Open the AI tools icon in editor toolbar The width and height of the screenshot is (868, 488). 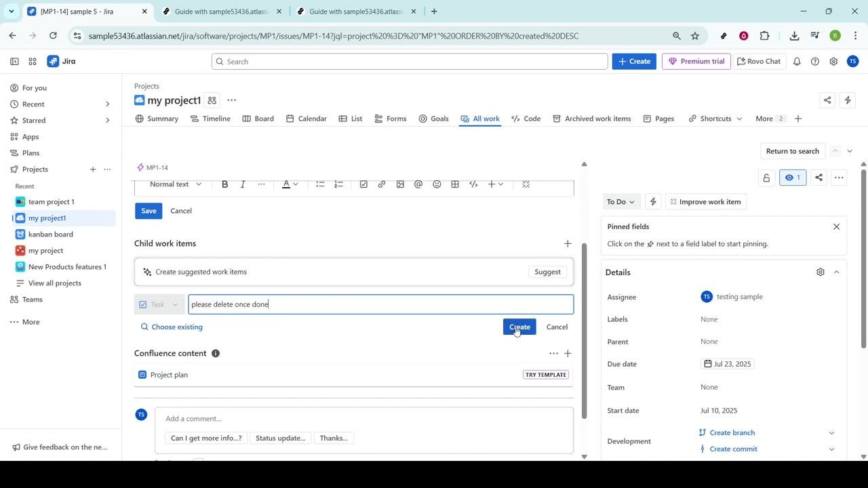tap(526, 184)
